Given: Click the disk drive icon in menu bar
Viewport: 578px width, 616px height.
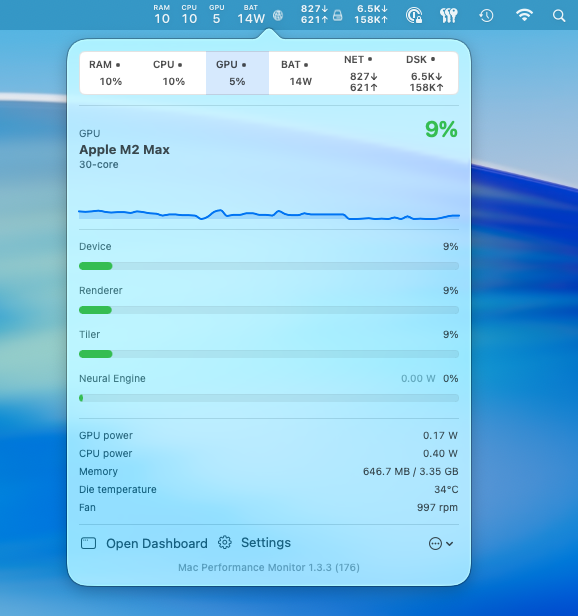Looking at the screenshot, I should [x=338, y=16].
